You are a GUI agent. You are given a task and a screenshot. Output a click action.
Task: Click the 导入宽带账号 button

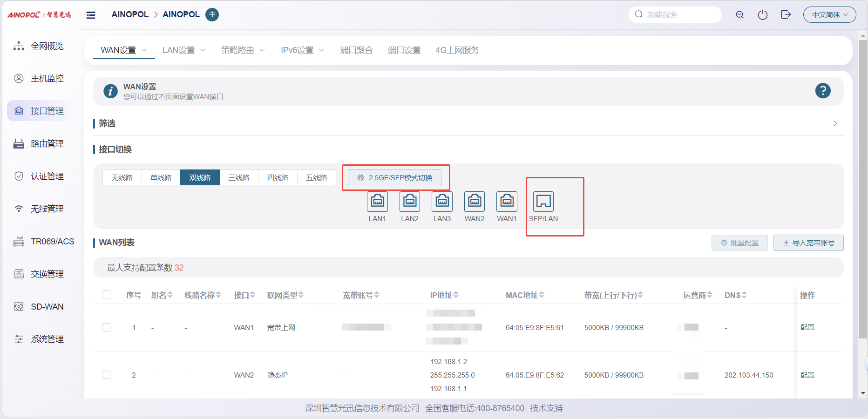808,243
